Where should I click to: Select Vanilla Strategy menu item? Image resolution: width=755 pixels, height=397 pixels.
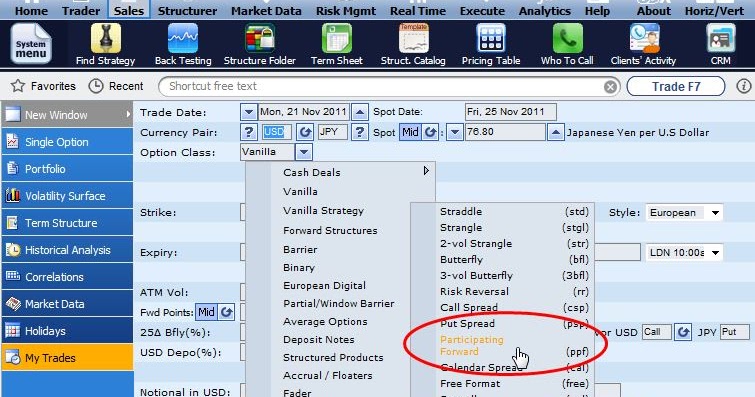324,211
